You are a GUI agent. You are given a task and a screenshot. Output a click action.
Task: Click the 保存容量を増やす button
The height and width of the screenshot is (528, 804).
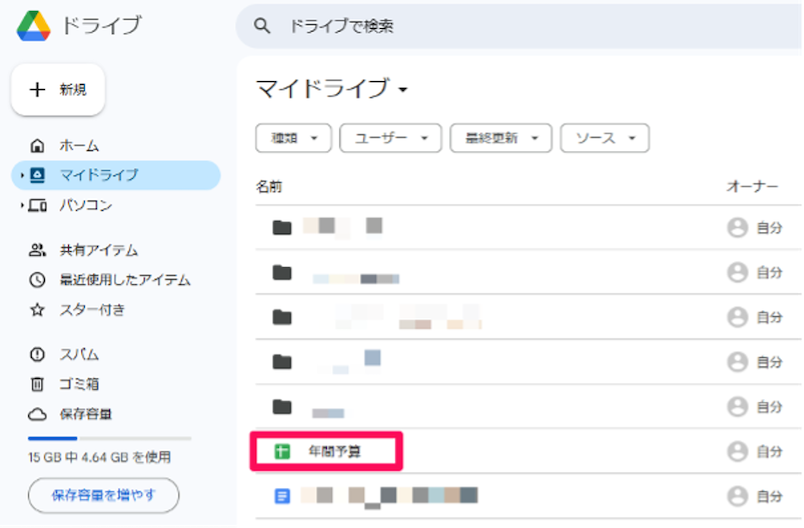point(103,495)
